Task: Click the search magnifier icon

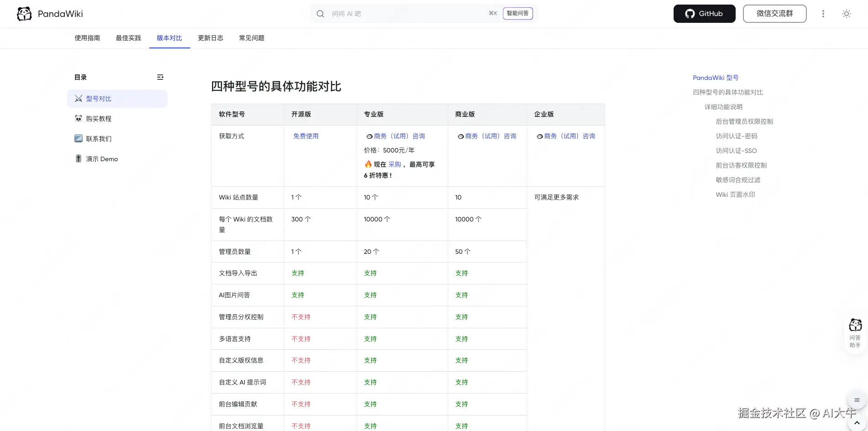Action: 320,14
